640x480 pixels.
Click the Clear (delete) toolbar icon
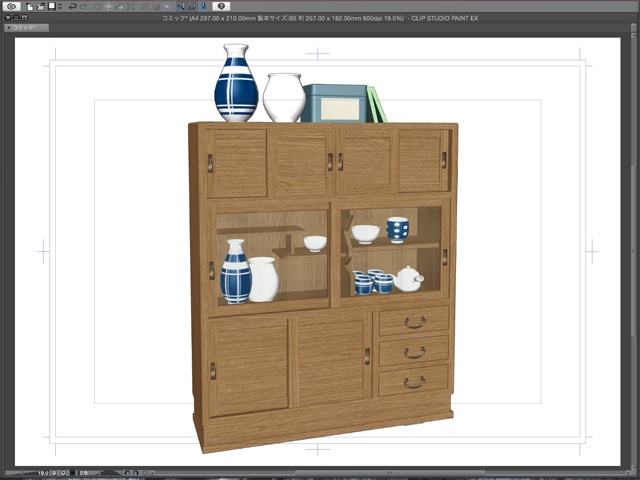pos(98,7)
